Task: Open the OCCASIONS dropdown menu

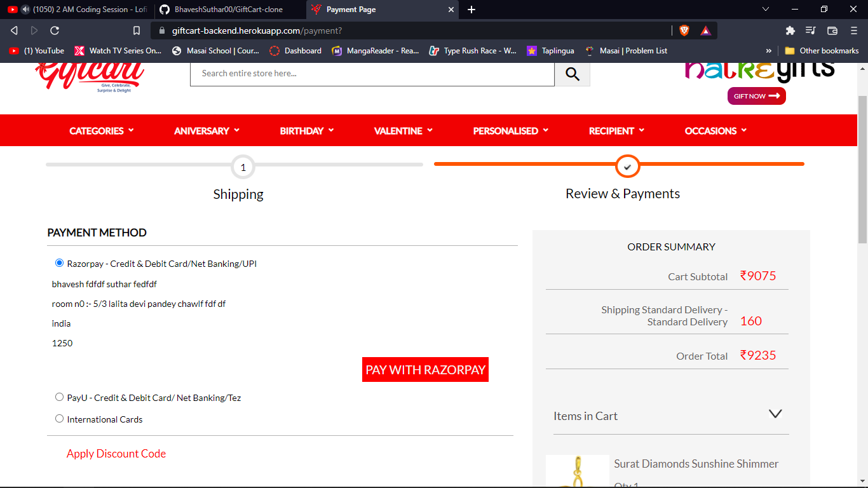Action: click(x=716, y=131)
